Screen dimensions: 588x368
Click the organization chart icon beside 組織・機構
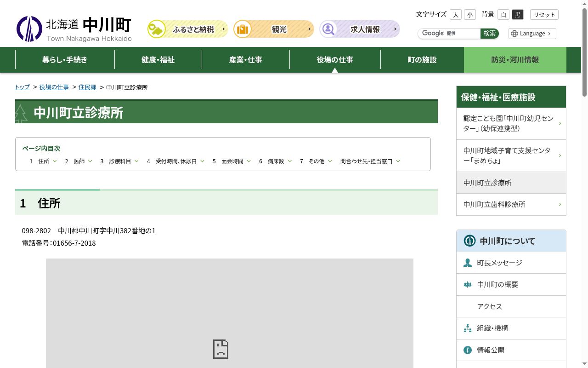468,328
